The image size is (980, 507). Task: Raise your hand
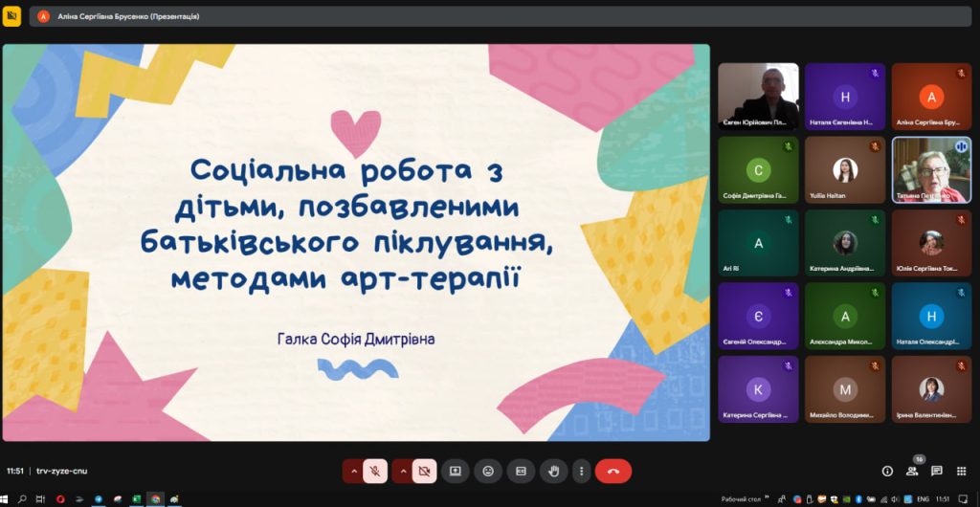[553, 471]
